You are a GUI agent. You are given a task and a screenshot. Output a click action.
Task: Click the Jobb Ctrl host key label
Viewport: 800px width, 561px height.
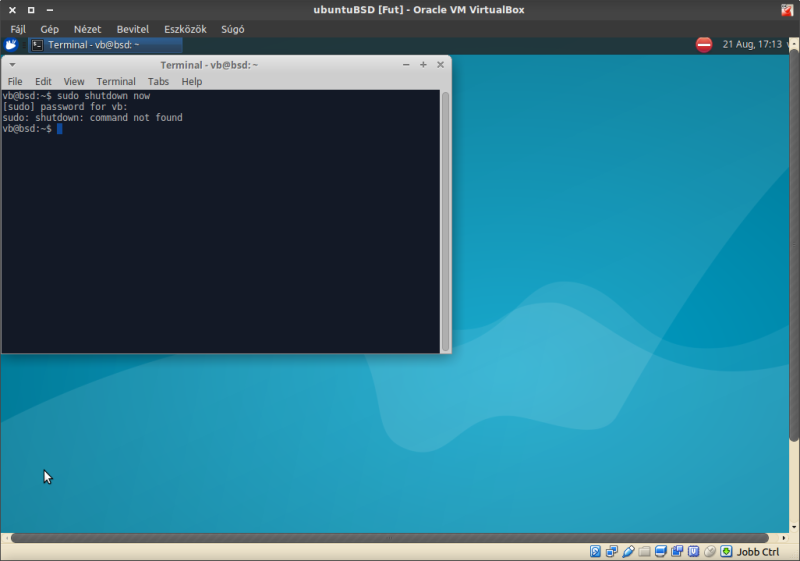758,552
